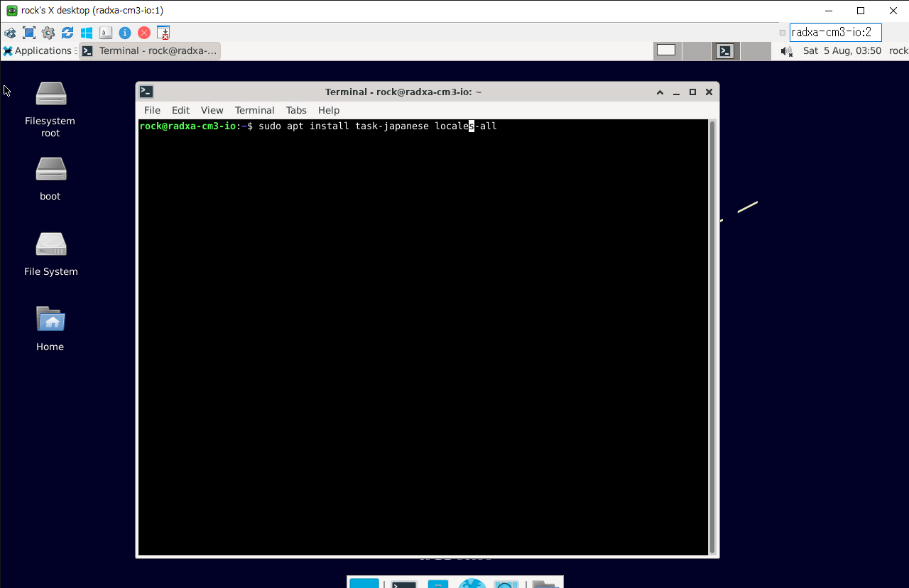The image size is (909, 588).
Task: Click the terminal vertical scrollbar
Action: [712, 337]
